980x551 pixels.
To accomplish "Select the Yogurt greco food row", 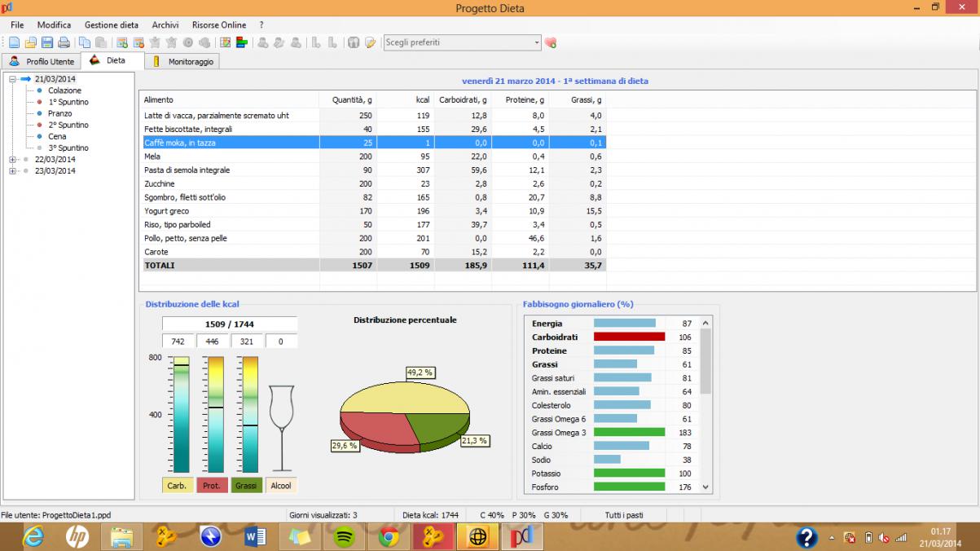I will pyautogui.click(x=166, y=211).
